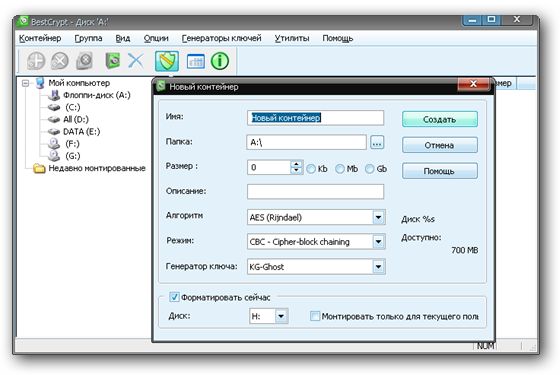Image resolution: width=560 pixels, height=375 pixels.
Task: Click the Описание input field
Action: click(x=315, y=191)
